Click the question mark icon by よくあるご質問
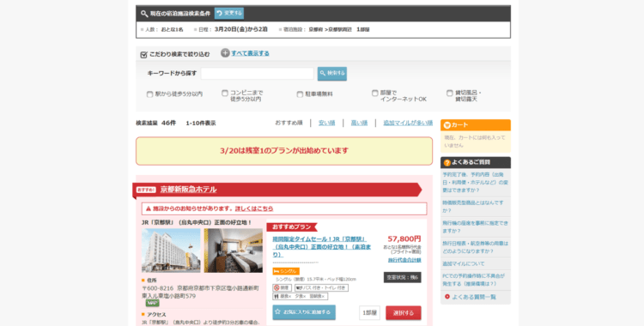The image size is (644, 326). pyautogui.click(x=447, y=163)
